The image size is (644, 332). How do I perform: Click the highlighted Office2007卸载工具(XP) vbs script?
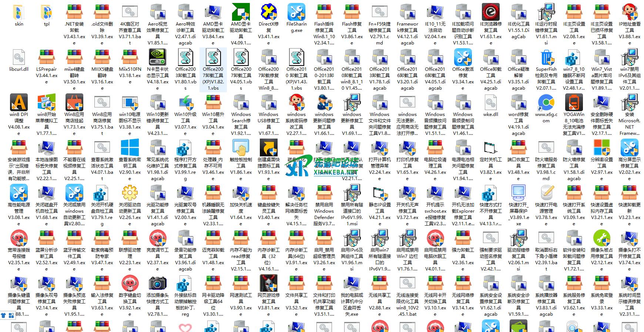(213, 57)
